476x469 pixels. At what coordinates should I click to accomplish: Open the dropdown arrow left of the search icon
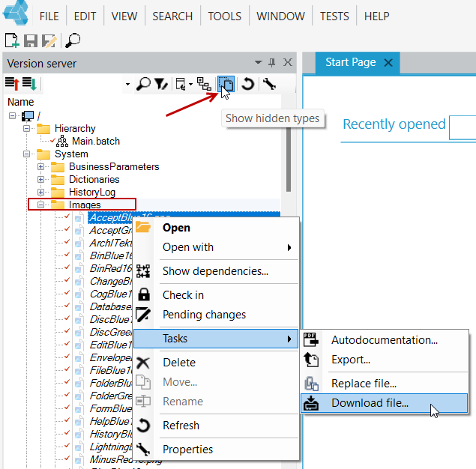click(127, 84)
